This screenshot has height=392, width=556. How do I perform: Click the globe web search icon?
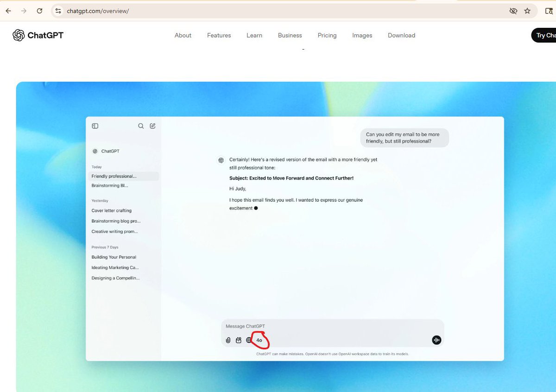pyautogui.click(x=249, y=340)
